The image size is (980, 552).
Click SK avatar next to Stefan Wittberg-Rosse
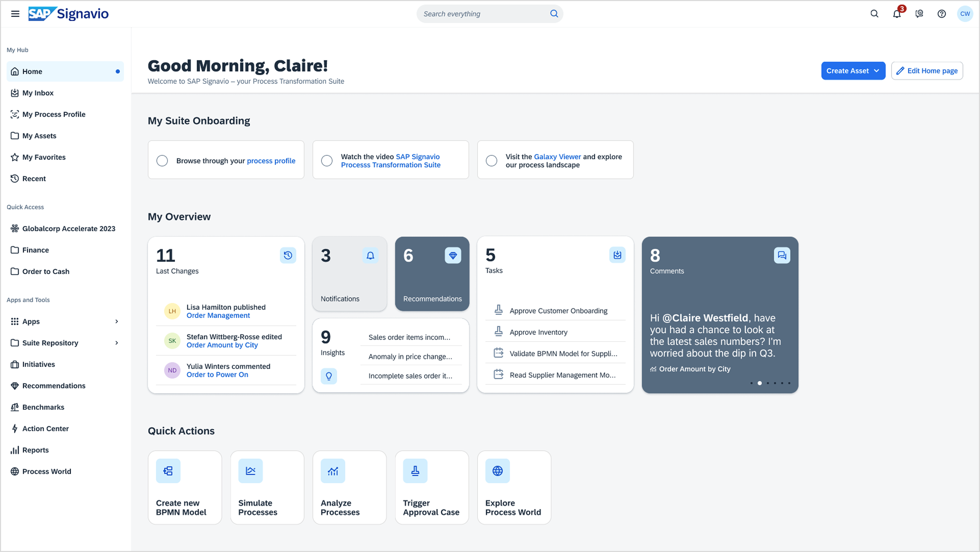172,341
